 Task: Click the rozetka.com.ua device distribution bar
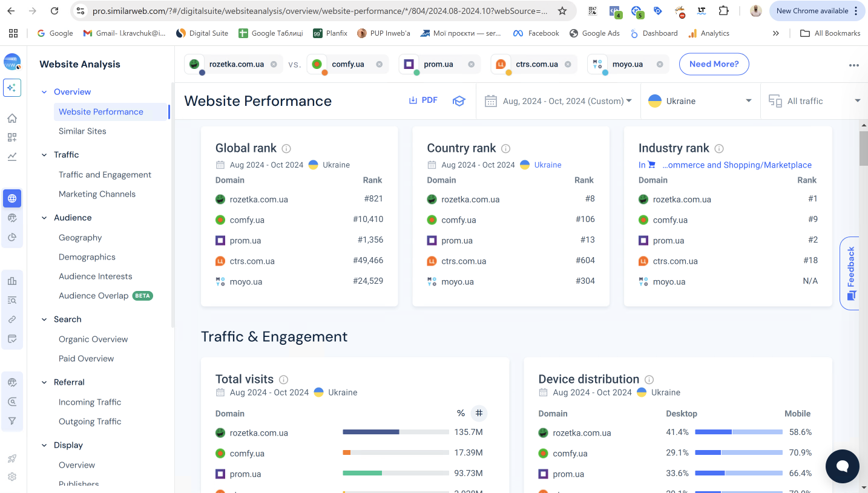[x=738, y=432]
